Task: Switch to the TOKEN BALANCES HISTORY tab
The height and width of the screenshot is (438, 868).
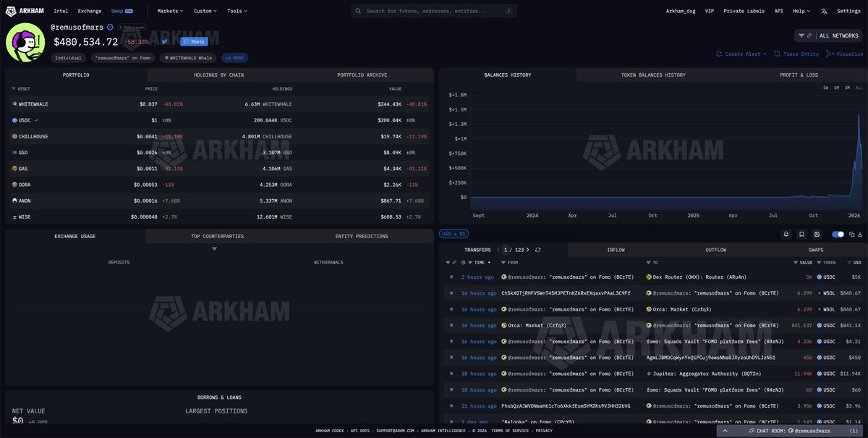Action: coord(653,75)
